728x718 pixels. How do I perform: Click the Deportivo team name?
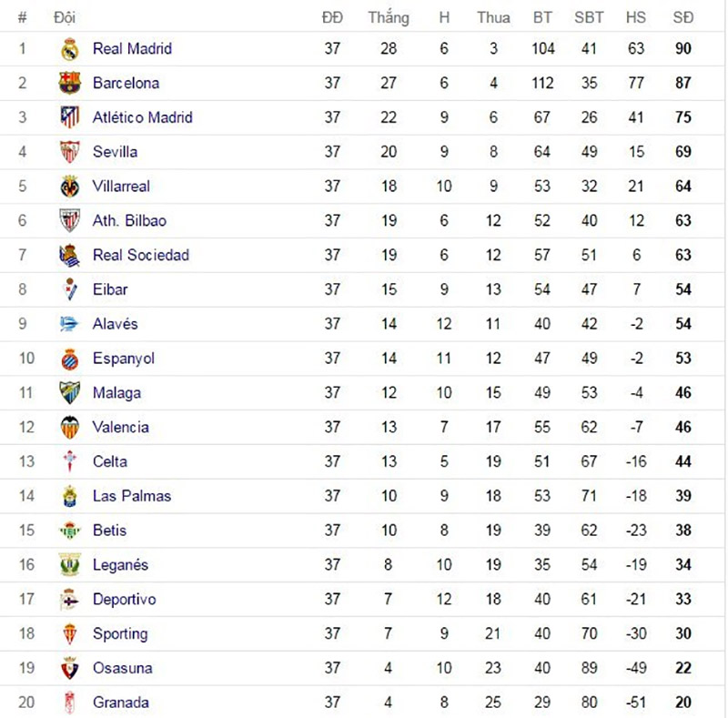(124, 599)
